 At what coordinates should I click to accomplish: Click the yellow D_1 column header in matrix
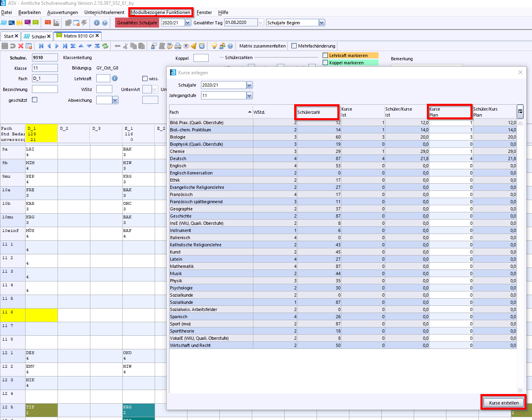[x=42, y=133]
